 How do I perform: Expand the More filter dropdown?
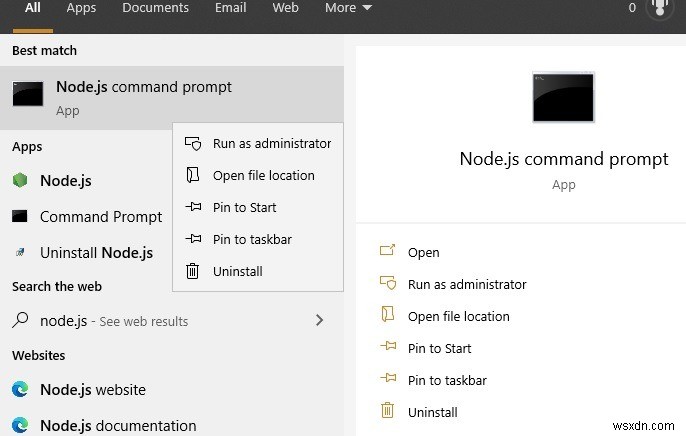tap(348, 8)
